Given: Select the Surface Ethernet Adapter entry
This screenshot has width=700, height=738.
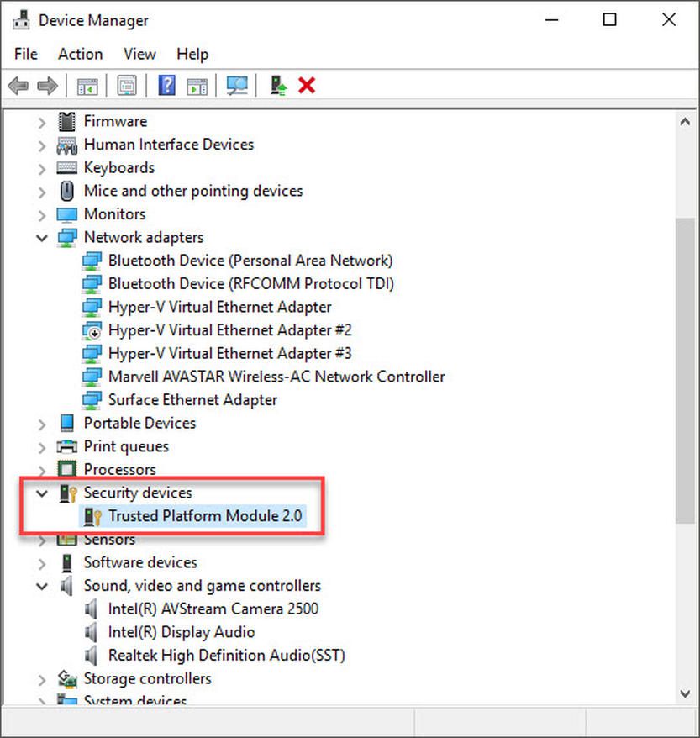Looking at the screenshot, I should [192, 399].
